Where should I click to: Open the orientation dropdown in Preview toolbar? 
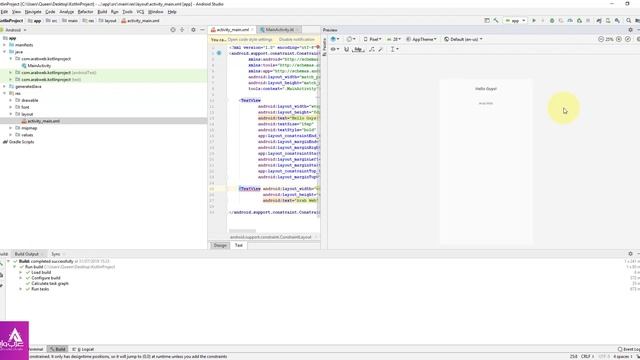tap(351, 39)
